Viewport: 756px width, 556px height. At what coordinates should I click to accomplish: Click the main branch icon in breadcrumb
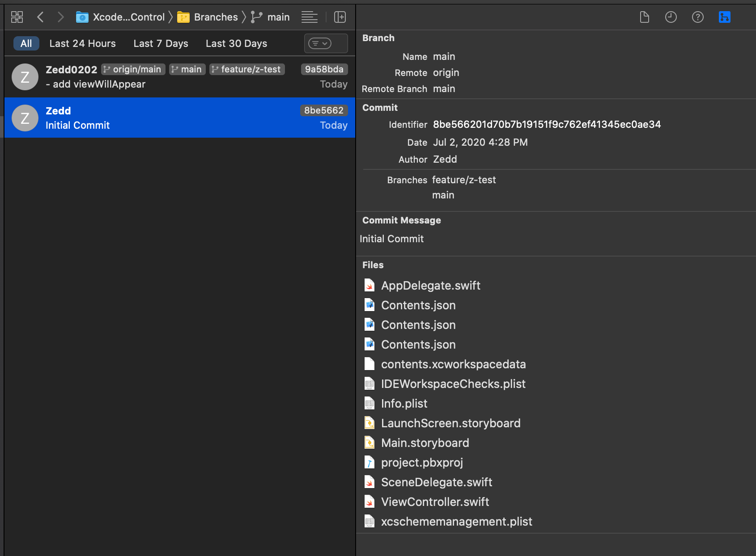(x=256, y=17)
